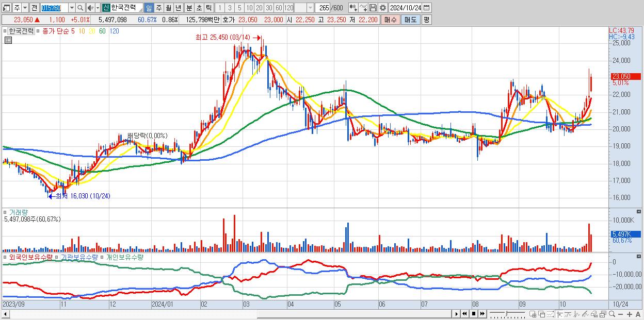Click the stock code input field 015760
Image resolution: width=644 pixels, height=320 pixels.
pyautogui.click(x=54, y=8)
